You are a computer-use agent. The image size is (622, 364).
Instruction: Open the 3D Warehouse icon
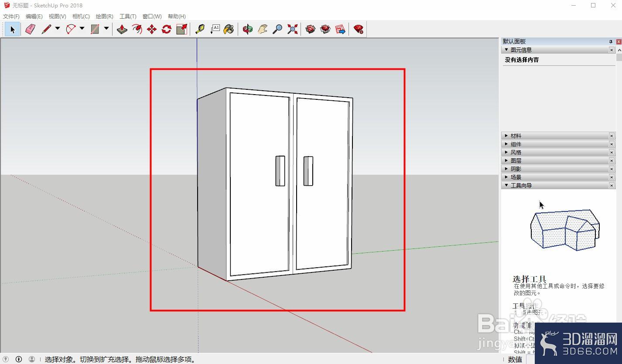point(311,29)
